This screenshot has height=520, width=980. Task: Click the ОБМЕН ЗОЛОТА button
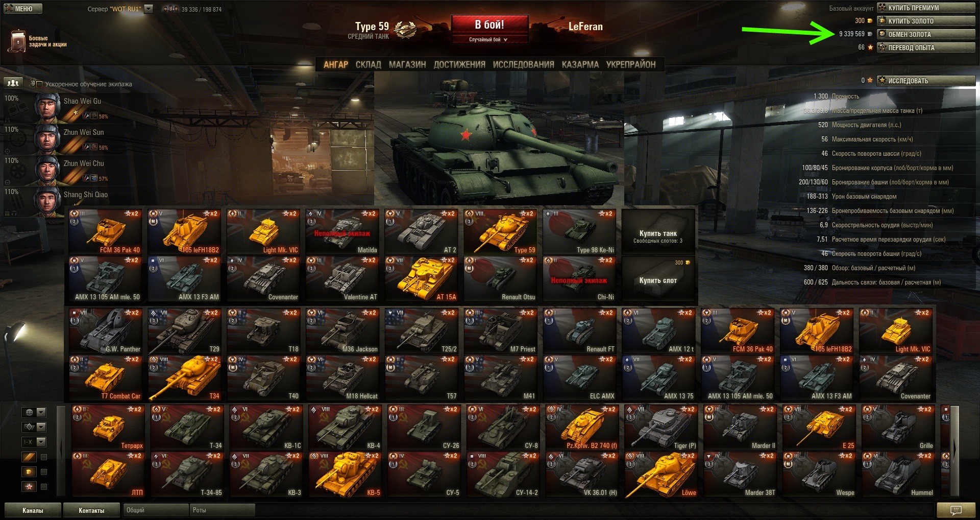(926, 34)
